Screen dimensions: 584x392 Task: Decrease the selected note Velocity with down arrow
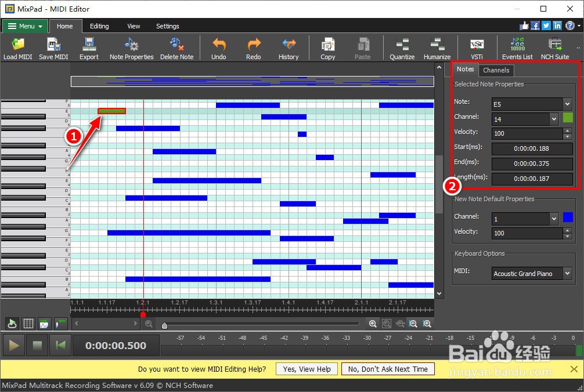click(x=568, y=136)
